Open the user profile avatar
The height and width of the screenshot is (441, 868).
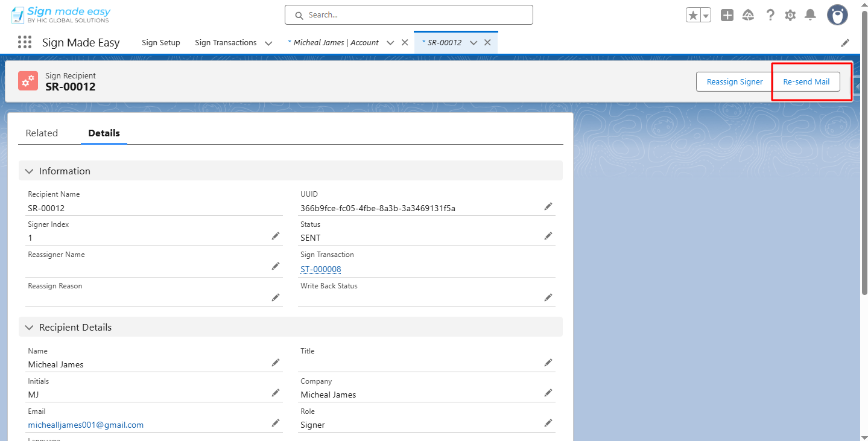point(837,15)
